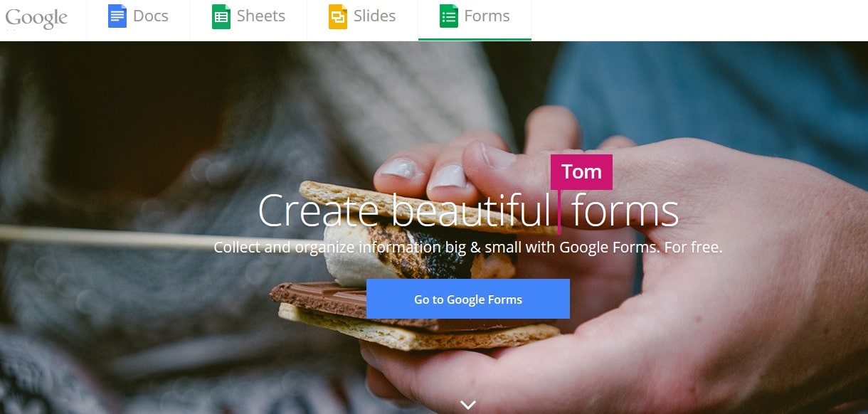Screen dimensions: 868x414
Task: Click the green Sheets spreadsheet icon
Action: pos(221,16)
